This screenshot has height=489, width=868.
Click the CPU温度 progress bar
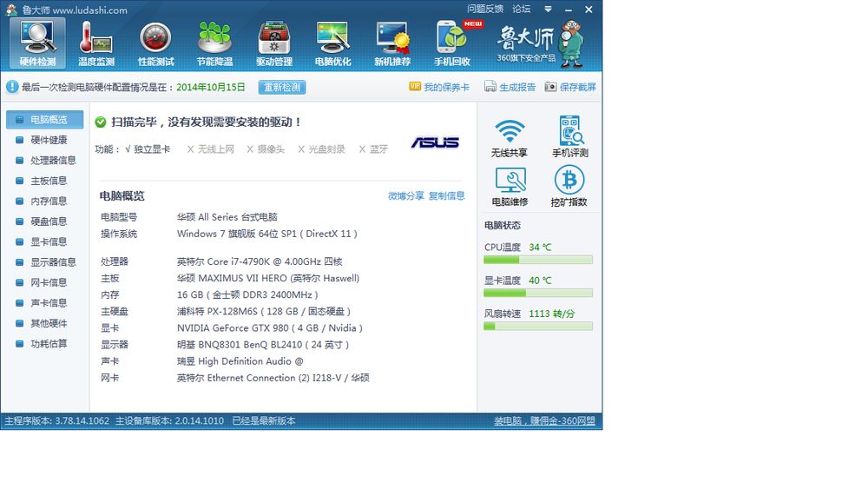click(538, 260)
